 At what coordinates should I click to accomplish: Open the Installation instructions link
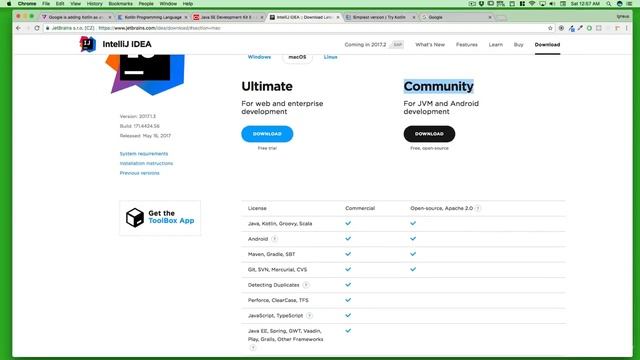pyautogui.click(x=146, y=163)
